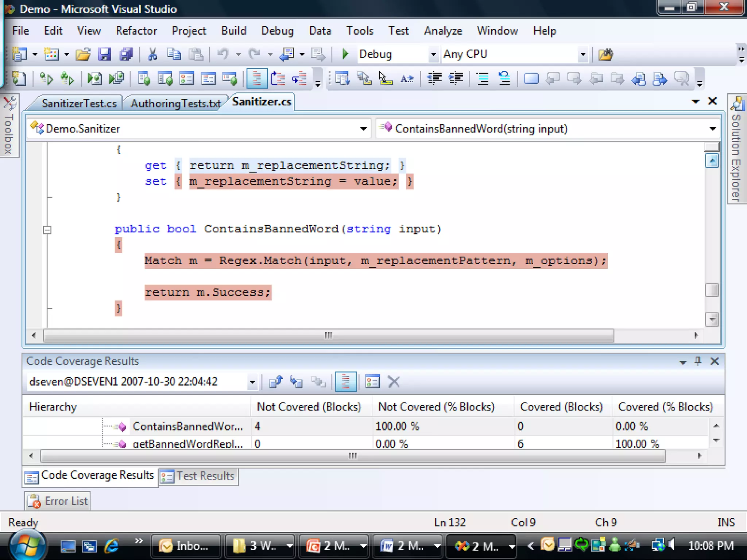Viewport: 747px width, 560px height.
Task: Switch to the SanitizerTest.cs tab
Action: click(x=79, y=103)
